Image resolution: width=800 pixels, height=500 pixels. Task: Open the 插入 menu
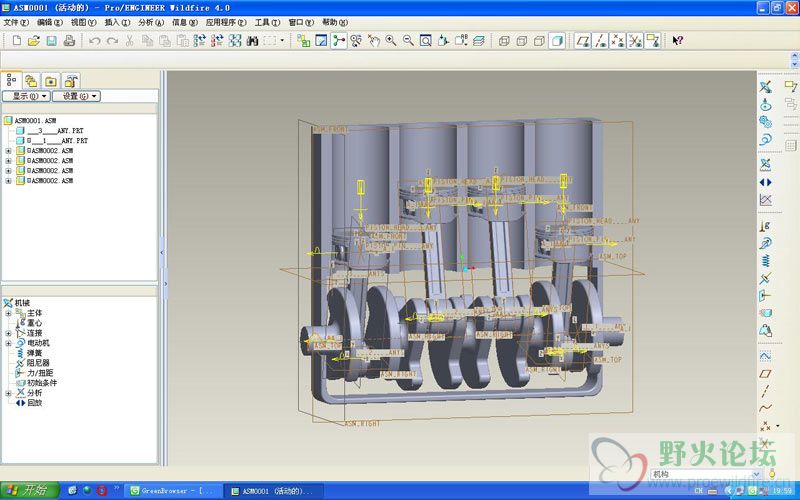click(x=117, y=22)
